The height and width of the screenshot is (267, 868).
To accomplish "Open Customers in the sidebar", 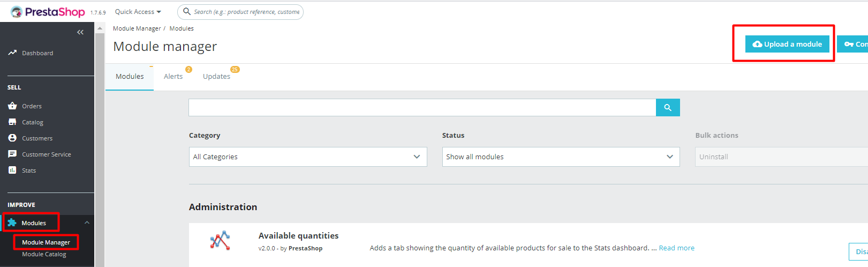I will (37, 138).
